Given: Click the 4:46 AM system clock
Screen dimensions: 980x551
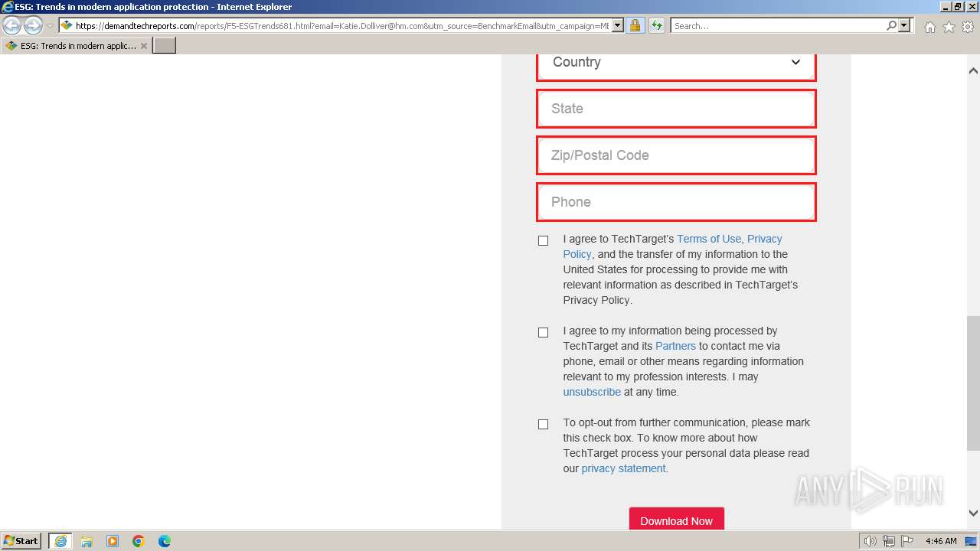Looking at the screenshot, I should pyautogui.click(x=941, y=541).
